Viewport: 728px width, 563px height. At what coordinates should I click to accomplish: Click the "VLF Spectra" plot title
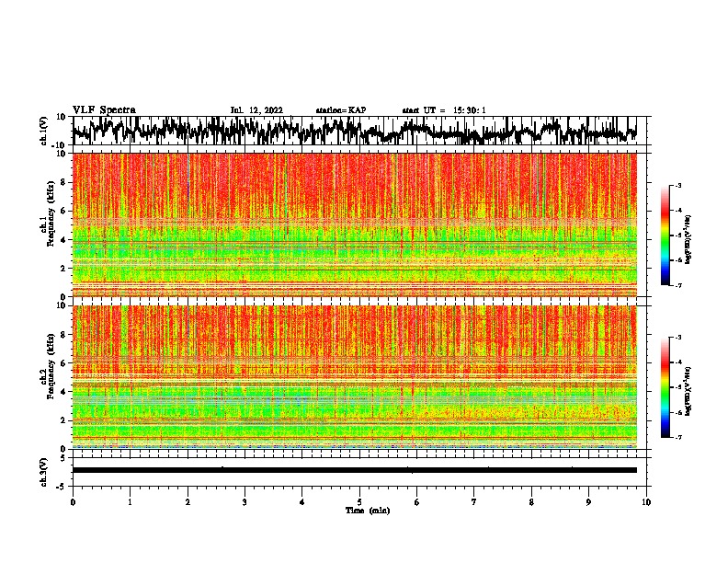104,110
